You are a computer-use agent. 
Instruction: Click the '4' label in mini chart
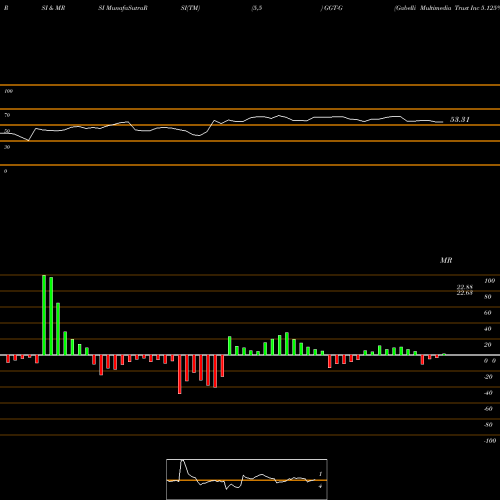point(320,486)
